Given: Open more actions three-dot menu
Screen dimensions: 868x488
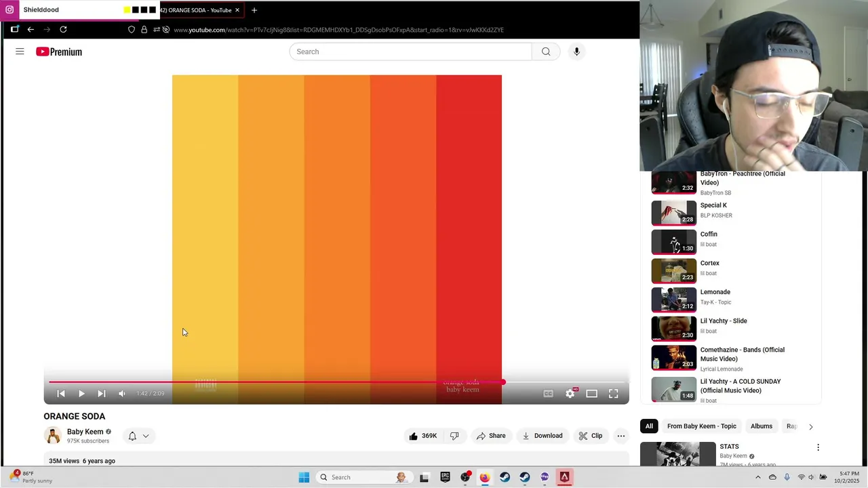Looking at the screenshot, I should click(621, 436).
